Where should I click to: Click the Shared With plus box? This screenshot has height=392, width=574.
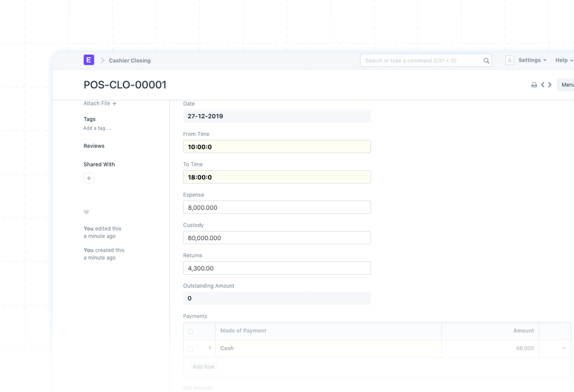click(89, 178)
